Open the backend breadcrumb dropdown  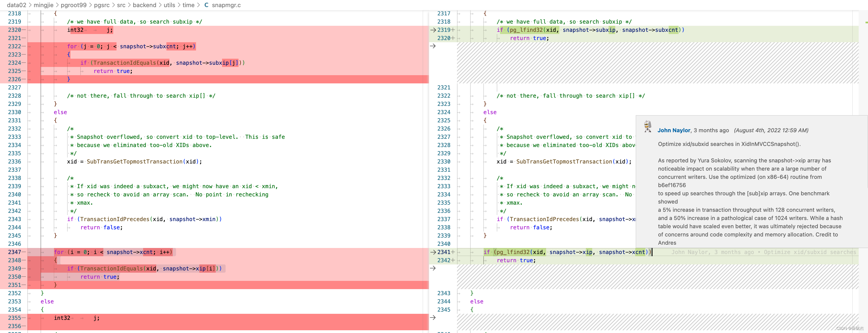point(144,5)
